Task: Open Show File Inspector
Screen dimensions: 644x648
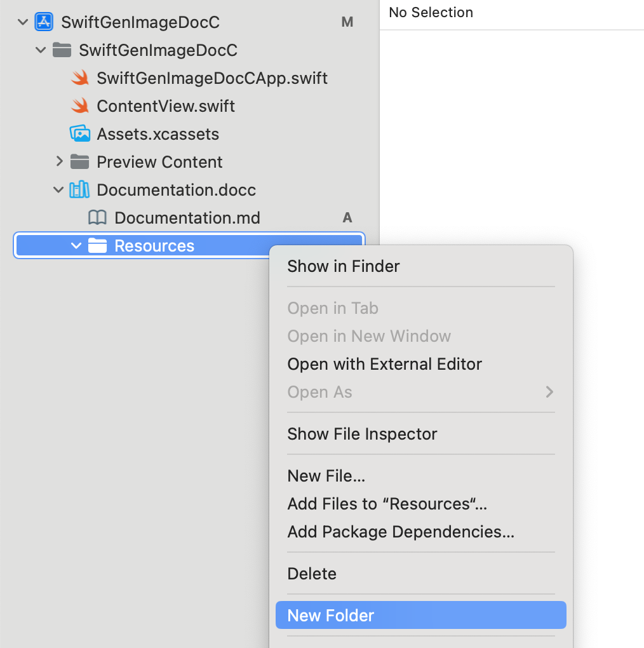Action: pyautogui.click(x=362, y=434)
